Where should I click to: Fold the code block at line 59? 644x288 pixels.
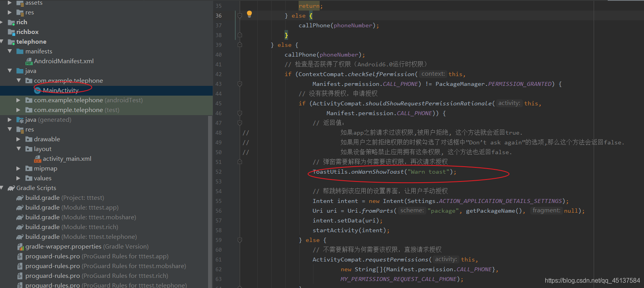(x=240, y=240)
